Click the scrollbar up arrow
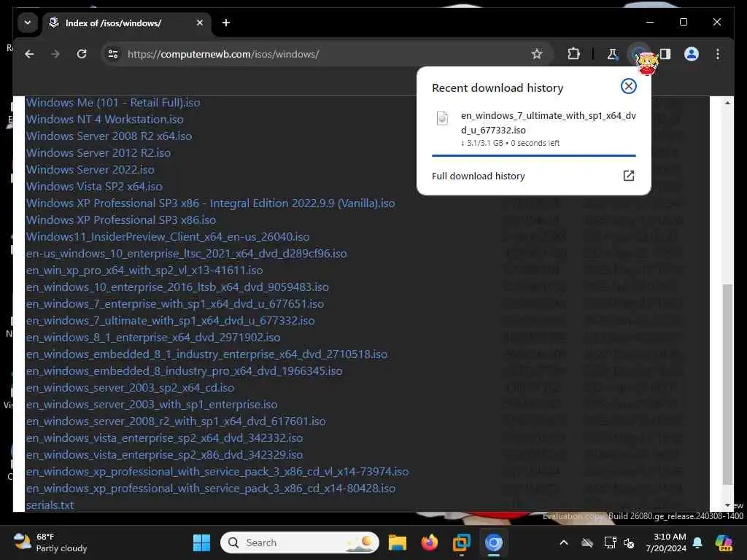747x560 pixels. point(727,103)
